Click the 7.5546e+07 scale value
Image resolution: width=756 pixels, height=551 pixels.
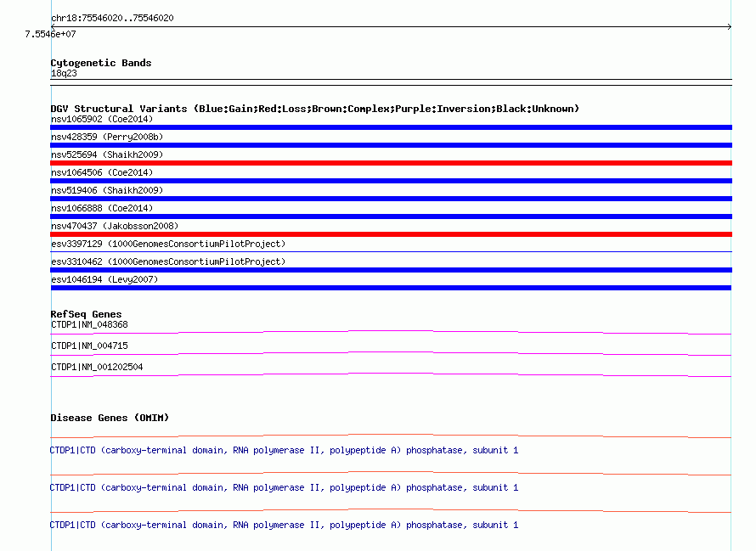[50, 34]
